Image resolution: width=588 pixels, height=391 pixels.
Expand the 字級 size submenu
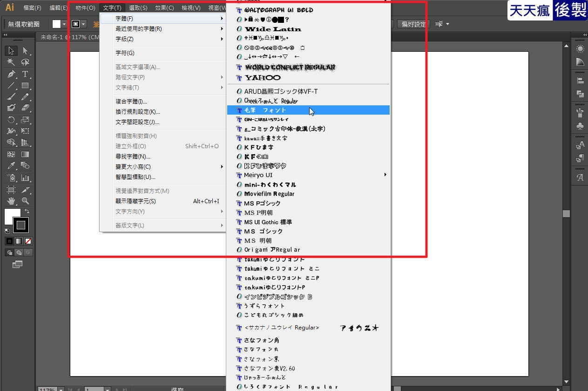pos(163,39)
